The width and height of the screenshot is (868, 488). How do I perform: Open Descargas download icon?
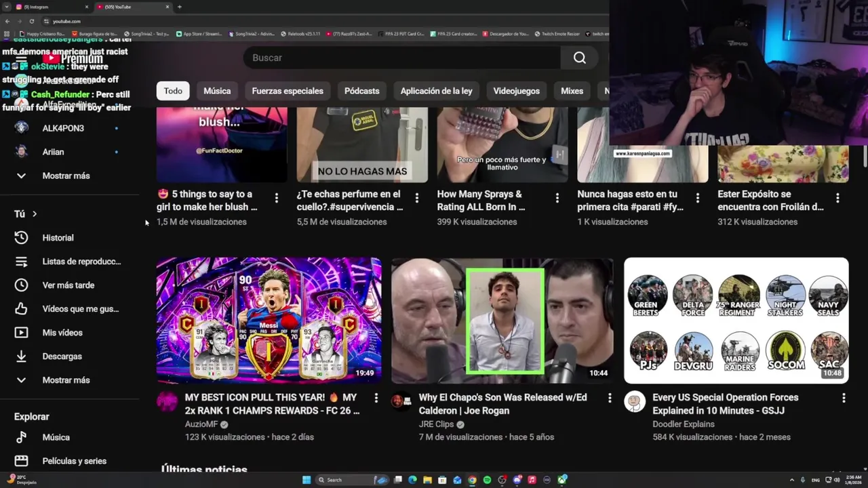(21, 357)
